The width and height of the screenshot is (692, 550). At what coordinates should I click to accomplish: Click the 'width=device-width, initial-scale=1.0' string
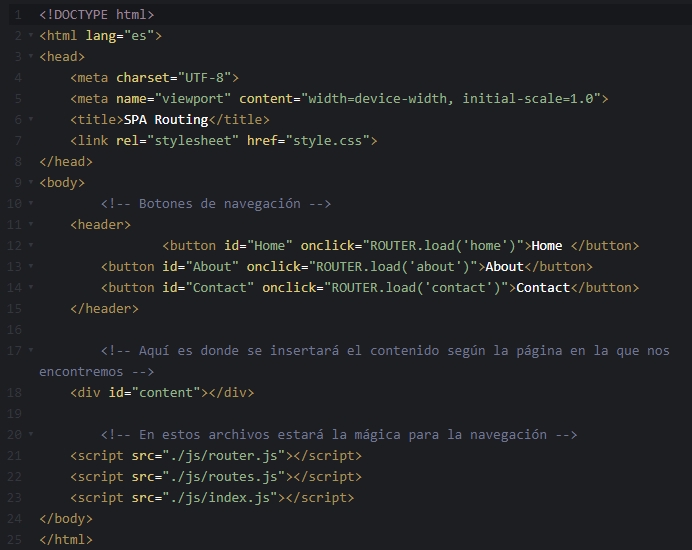[451, 99]
